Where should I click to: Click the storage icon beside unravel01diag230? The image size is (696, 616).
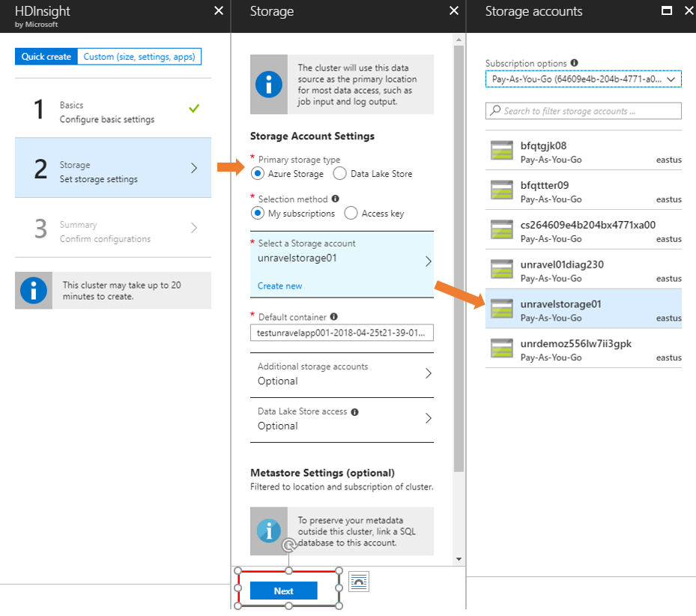tap(501, 269)
